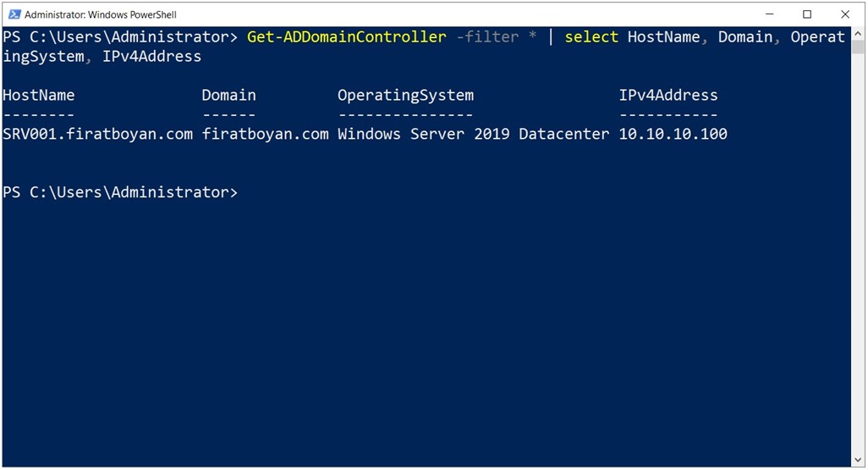Click the scrollbar up arrow
Screen dimensions: 868x470
(858, 33)
